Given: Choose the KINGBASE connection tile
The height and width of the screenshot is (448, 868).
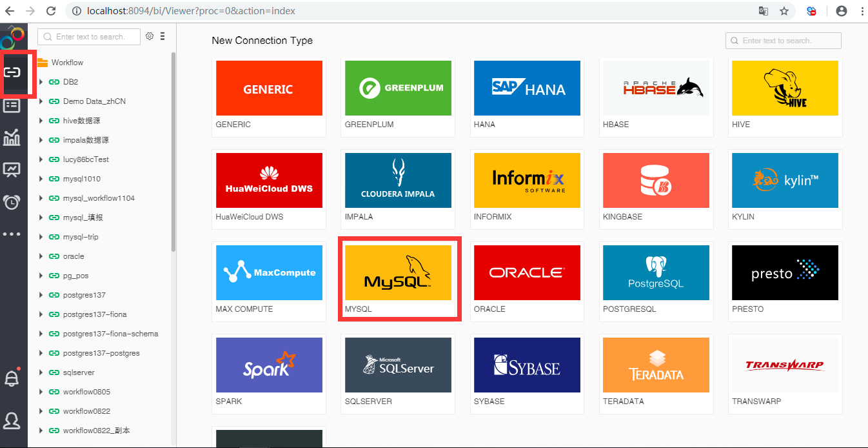Looking at the screenshot, I should pyautogui.click(x=656, y=188).
